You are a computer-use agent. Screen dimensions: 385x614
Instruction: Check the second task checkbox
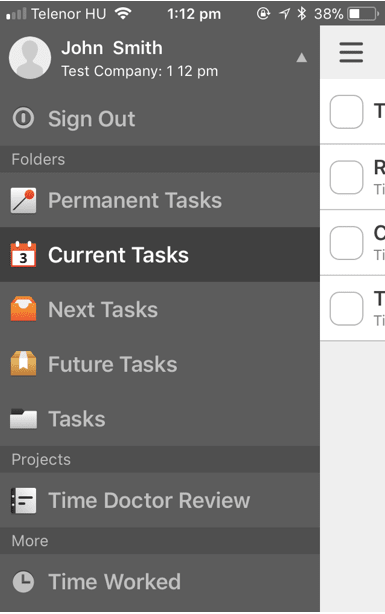(x=346, y=177)
